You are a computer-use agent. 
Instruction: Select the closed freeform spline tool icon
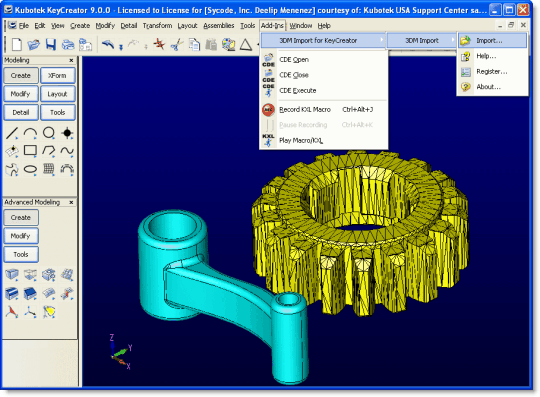click(12, 169)
